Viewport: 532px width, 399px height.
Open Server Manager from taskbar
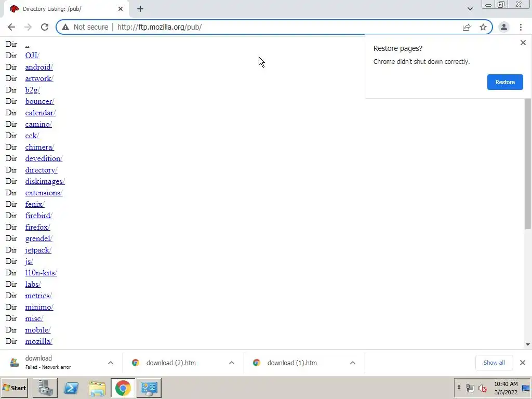[45, 388]
